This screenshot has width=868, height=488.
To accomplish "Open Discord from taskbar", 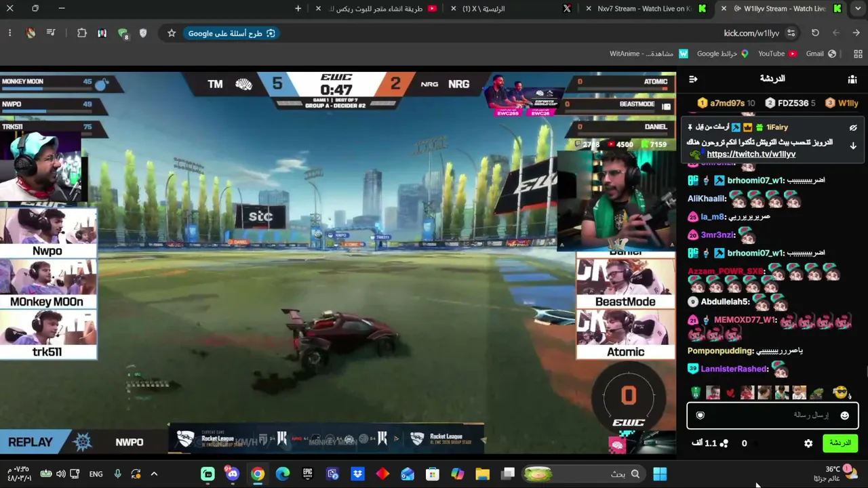I will [x=233, y=474].
